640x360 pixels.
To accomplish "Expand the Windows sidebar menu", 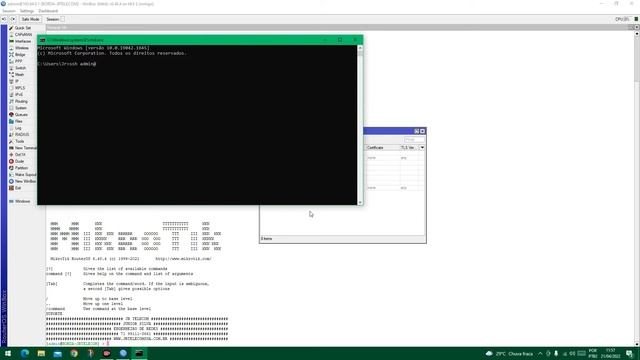I will pyautogui.click(x=20, y=201).
